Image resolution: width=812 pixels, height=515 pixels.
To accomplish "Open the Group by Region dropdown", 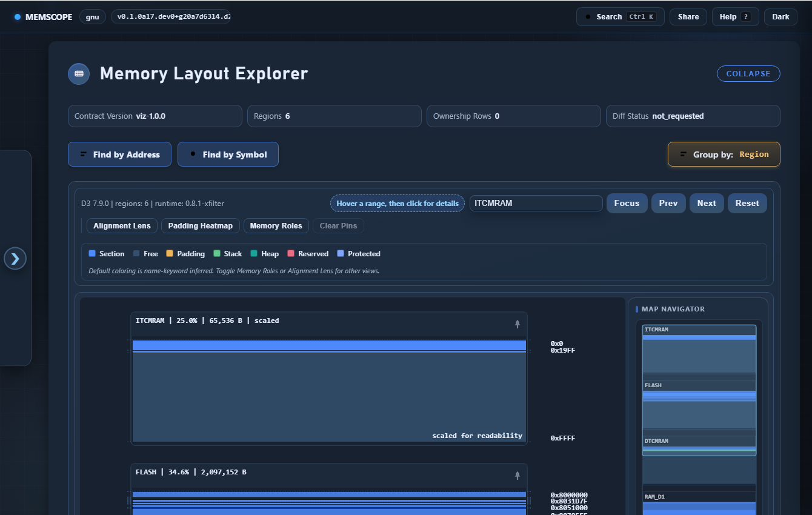I will pos(724,154).
